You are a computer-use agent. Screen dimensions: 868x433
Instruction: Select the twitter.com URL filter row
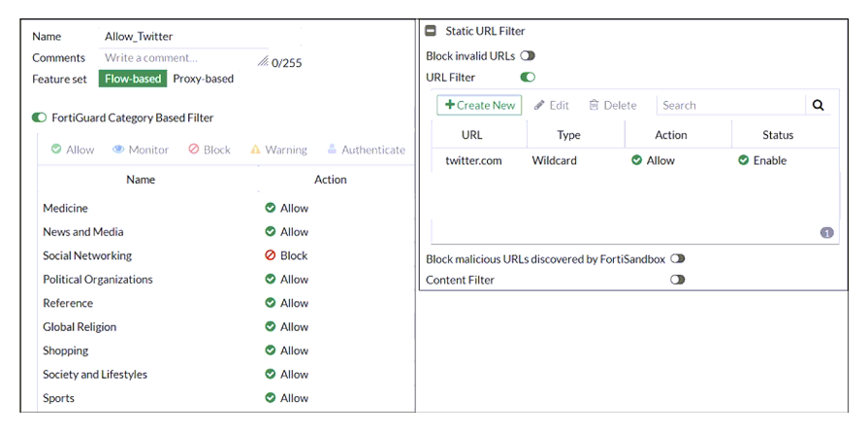click(635, 161)
